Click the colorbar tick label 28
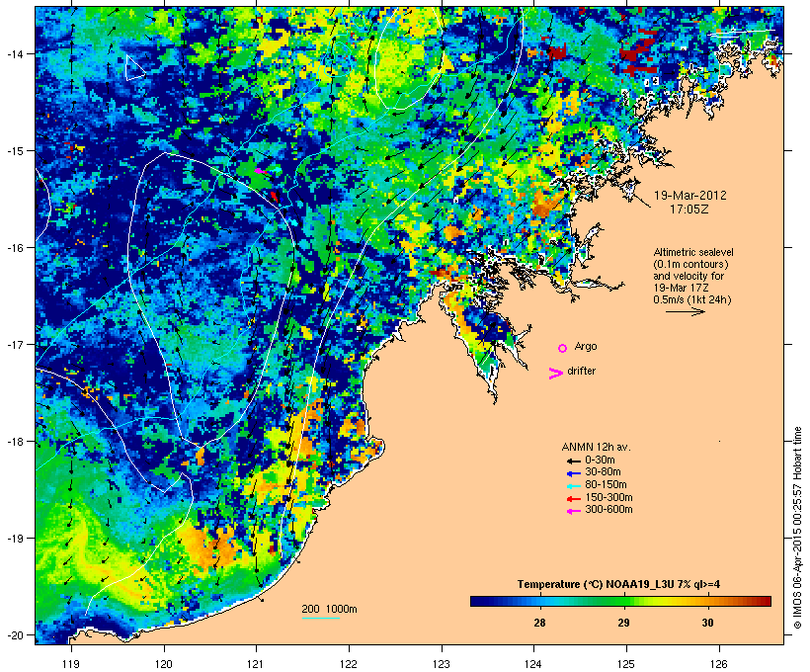 click(x=539, y=623)
